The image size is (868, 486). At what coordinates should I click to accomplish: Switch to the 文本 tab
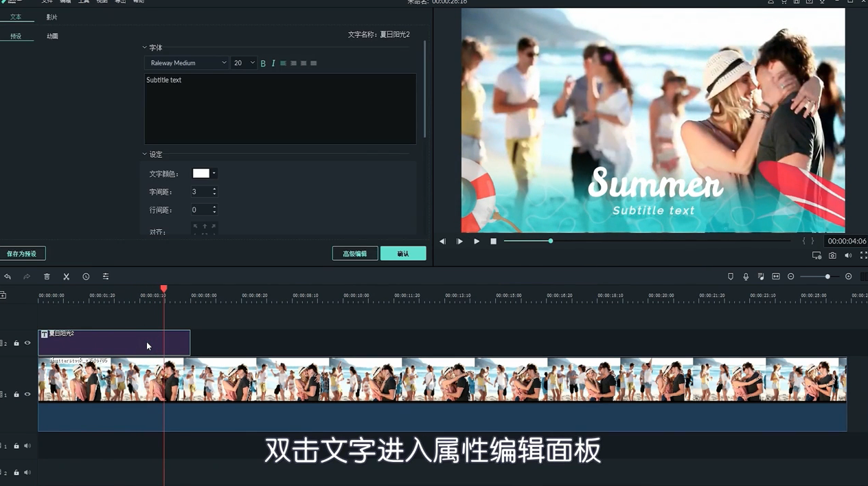pyautogui.click(x=16, y=16)
